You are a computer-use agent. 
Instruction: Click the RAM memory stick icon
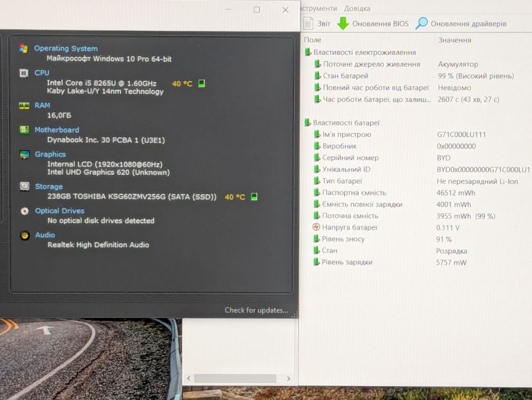[x=24, y=106]
